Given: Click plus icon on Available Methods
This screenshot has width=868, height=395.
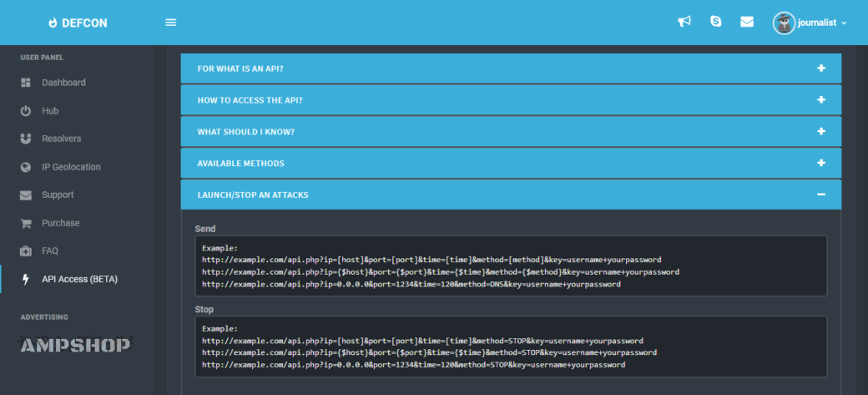Looking at the screenshot, I should click(x=821, y=163).
